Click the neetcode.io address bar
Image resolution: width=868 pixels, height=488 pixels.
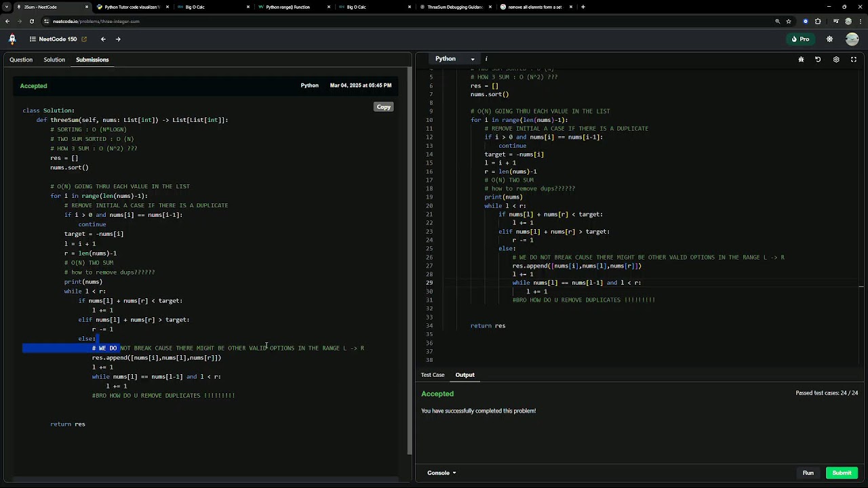(407, 22)
